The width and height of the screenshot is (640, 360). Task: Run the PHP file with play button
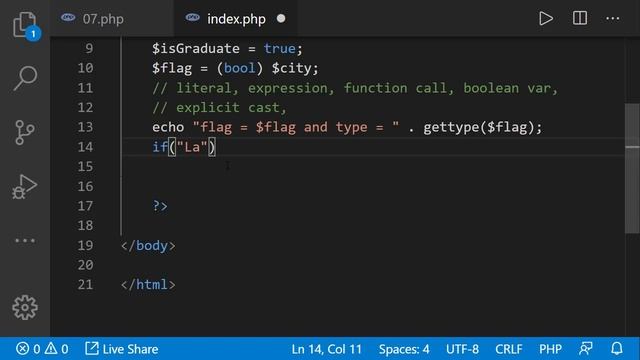(546, 18)
